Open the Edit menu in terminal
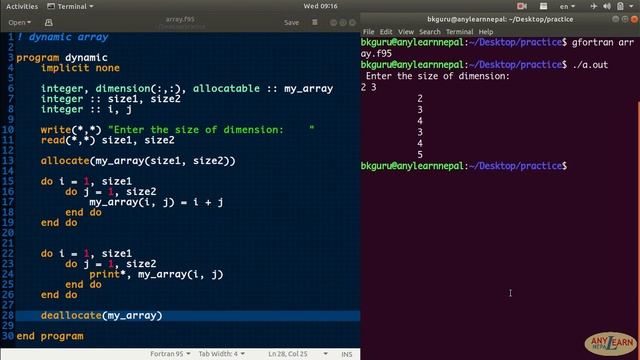640x360 pixels. point(386,32)
